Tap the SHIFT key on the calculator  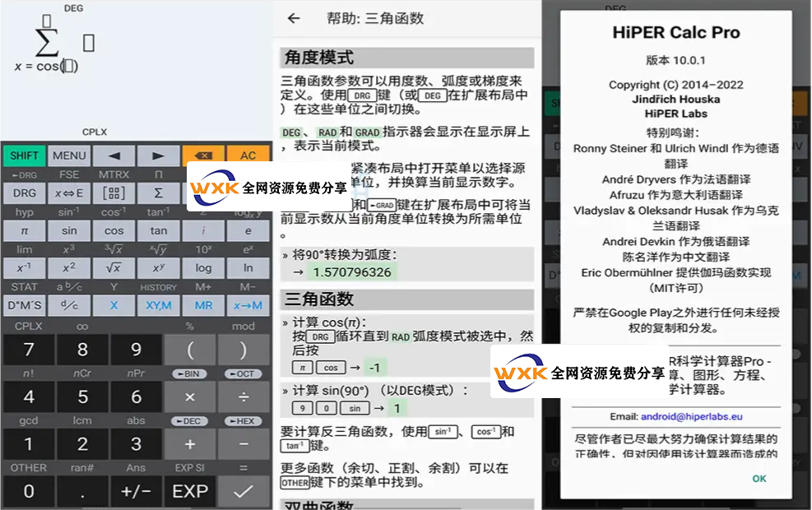click(x=25, y=155)
